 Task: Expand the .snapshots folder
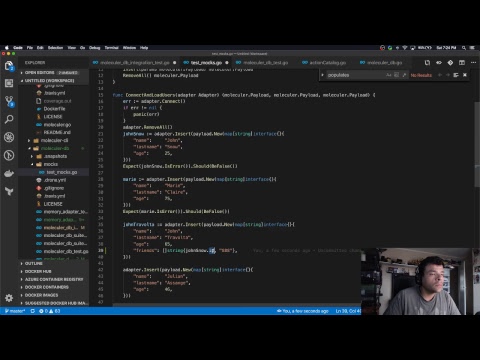53,156
